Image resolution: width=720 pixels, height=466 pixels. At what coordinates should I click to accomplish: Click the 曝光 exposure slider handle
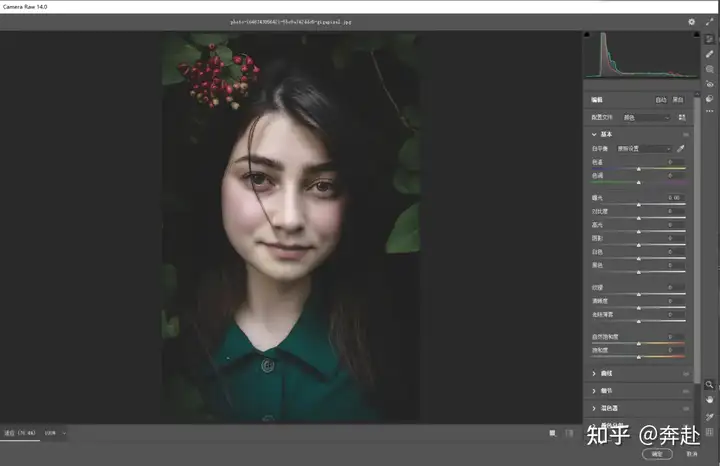[639, 205]
